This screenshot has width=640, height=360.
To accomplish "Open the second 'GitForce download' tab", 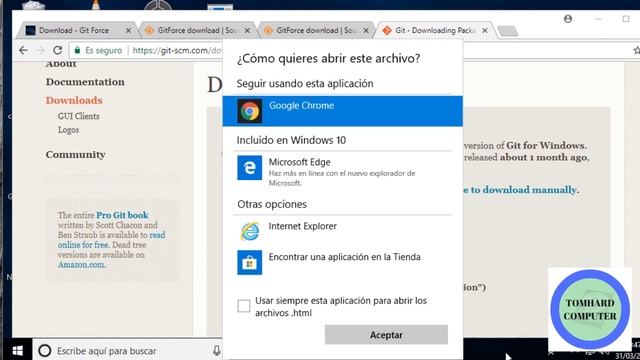I will 316,31.
